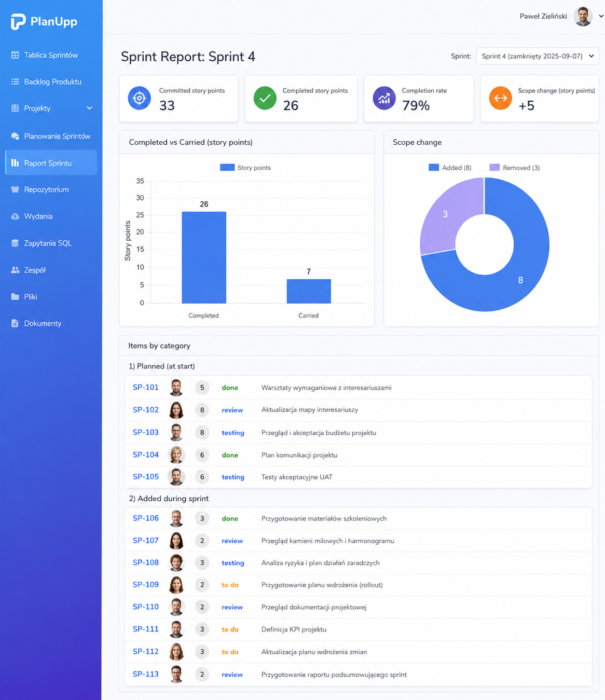Click the Zapytania SQL database icon

pyautogui.click(x=15, y=243)
